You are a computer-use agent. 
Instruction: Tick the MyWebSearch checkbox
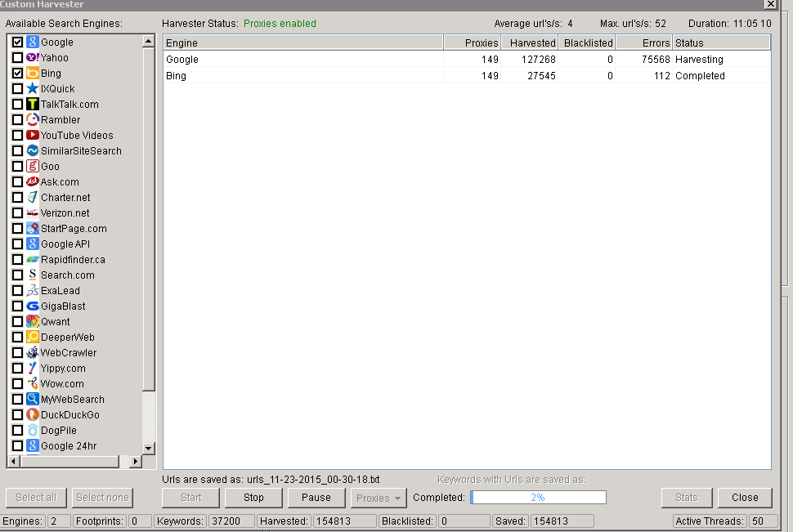[x=18, y=400]
